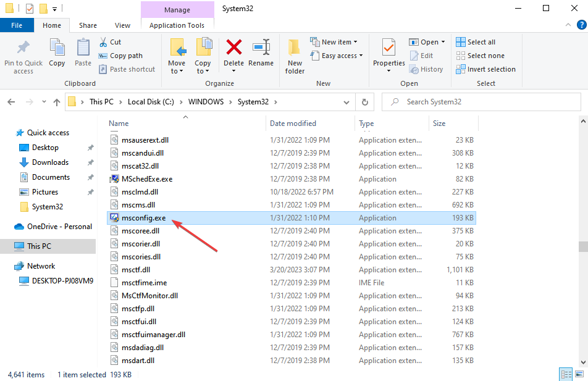Select Downloads in Quick access

click(50, 162)
